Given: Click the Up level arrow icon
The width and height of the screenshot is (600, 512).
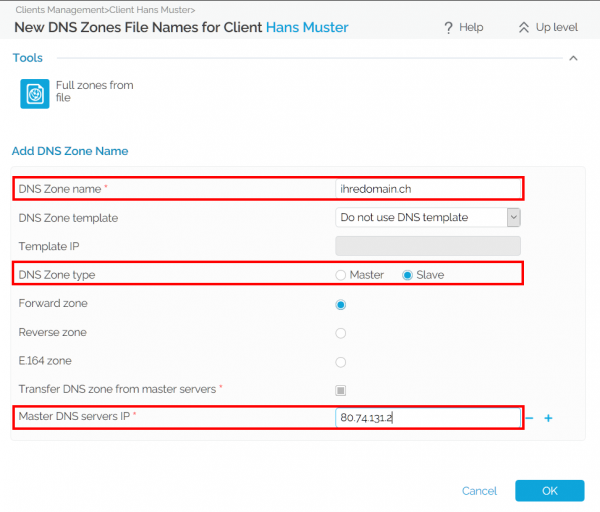Looking at the screenshot, I should coord(523,28).
